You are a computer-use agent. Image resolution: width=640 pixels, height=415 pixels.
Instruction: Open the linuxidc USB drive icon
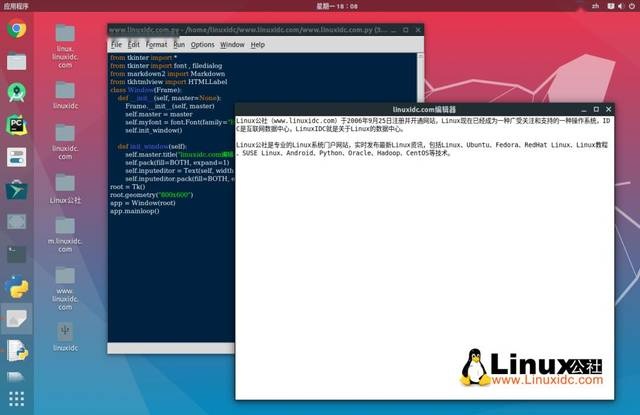[65, 337]
